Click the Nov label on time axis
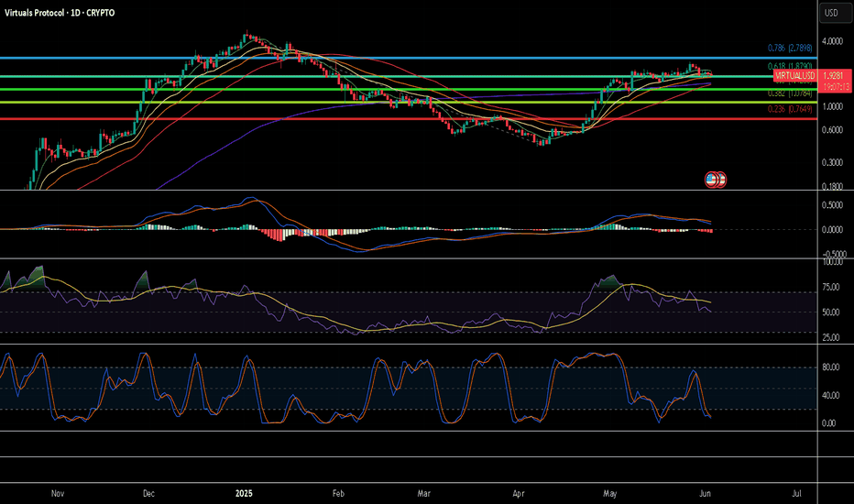This screenshot has height=504, width=854. tap(57, 494)
